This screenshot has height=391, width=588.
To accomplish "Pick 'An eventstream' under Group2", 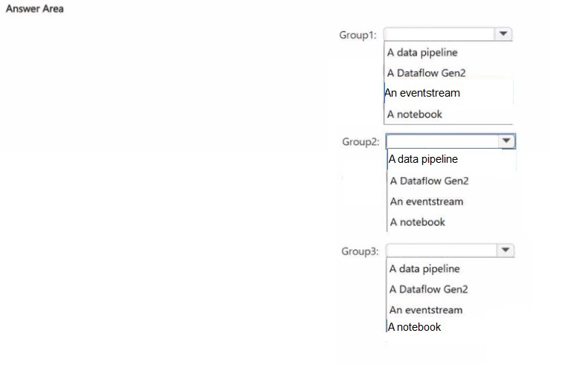I will pos(427,201).
